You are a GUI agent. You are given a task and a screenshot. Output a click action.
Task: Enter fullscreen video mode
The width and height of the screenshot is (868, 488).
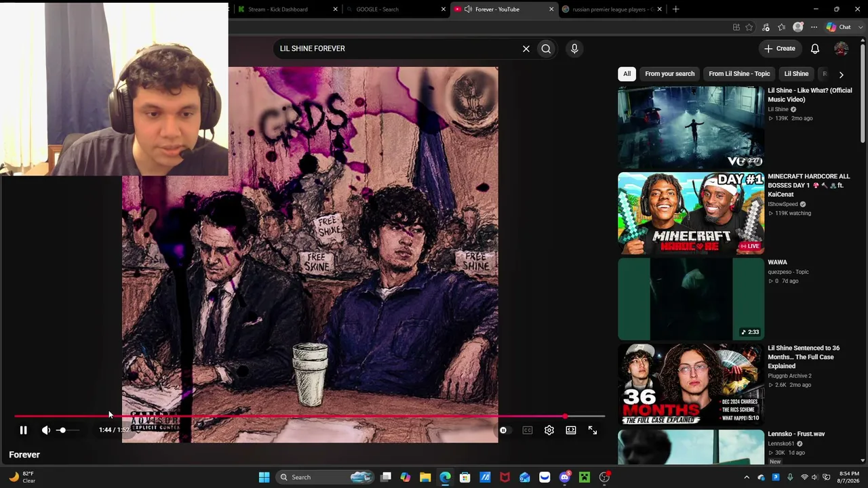coord(593,430)
